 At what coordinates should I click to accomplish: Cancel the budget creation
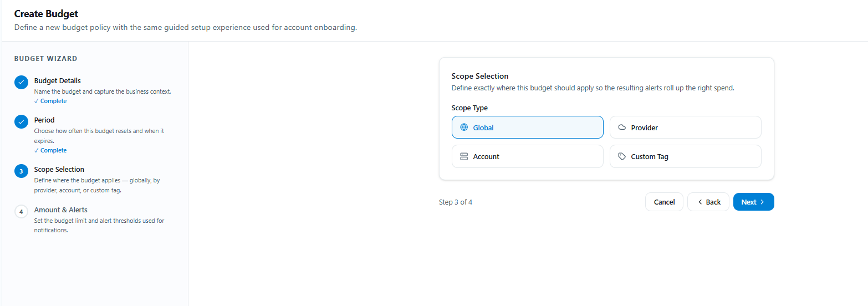pyautogui.click(x=664, y=202)
